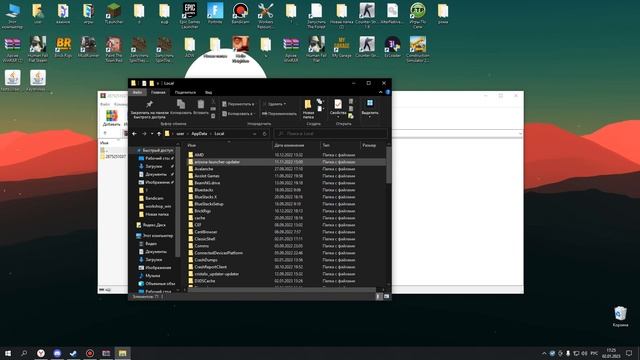The width and height of the screenshot is (640, 360).
Task: Switch to the Home ribbon tab
Action: [158, 92]
